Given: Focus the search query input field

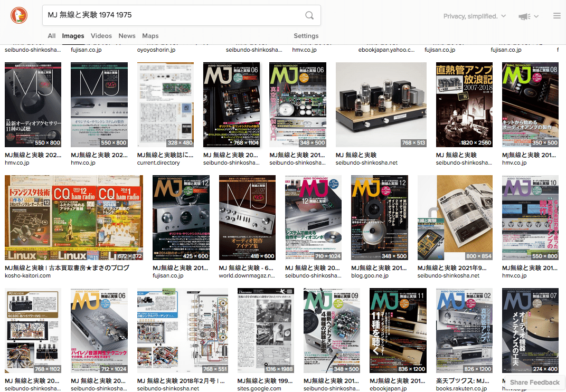Looking at the screenshot, I should [173, 15].
